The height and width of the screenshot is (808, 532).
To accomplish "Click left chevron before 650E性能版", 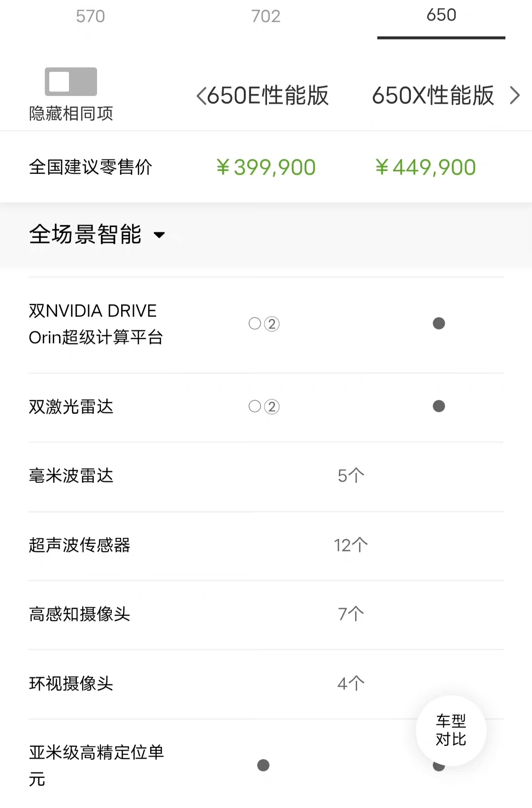I will [201, 96].
